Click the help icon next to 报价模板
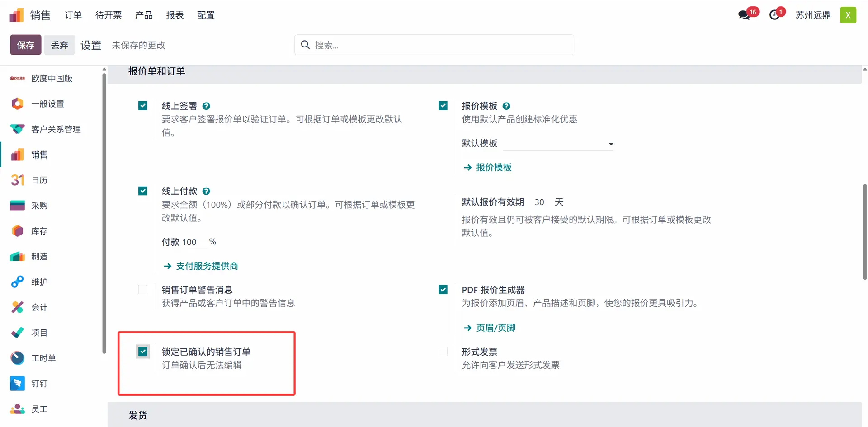868x427 pixels. click(506, 106)
